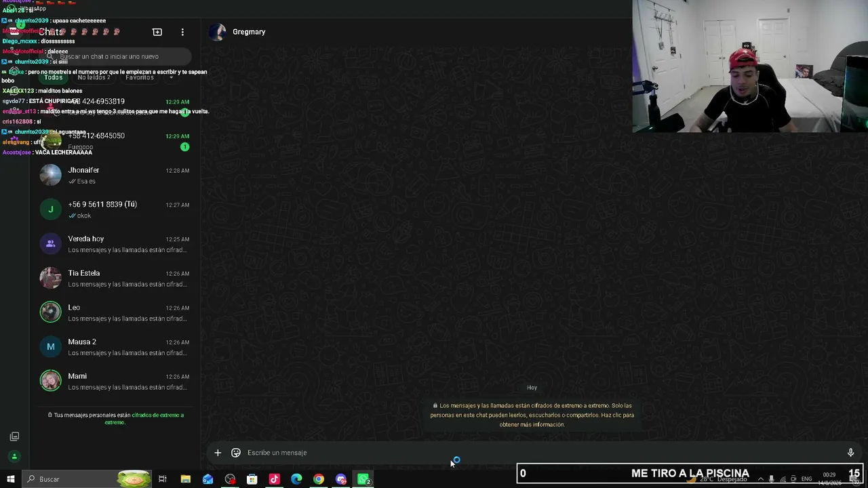Click Tia Estela's profile picture
Image resolution: width=868 pixels, height=488 pixels.
(50, 278)
